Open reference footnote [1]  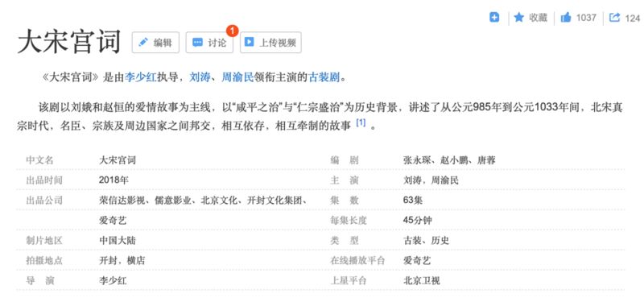(361, 122)
